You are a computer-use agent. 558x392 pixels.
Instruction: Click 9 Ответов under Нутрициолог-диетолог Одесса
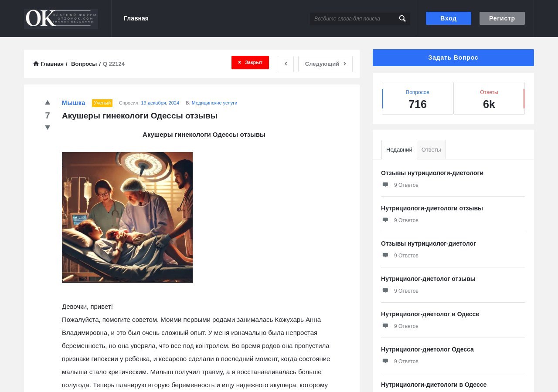click(406, 362)
